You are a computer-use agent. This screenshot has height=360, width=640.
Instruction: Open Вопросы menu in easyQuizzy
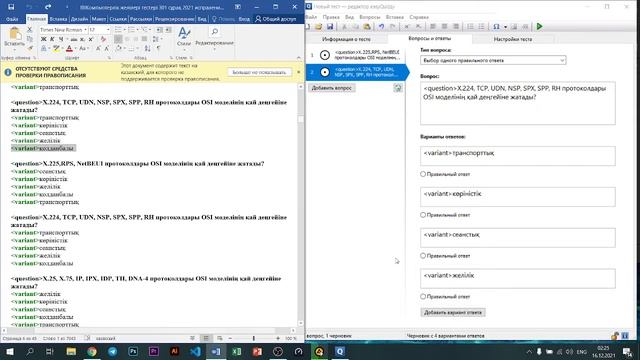pyautogui.click(x=369, y=17)
